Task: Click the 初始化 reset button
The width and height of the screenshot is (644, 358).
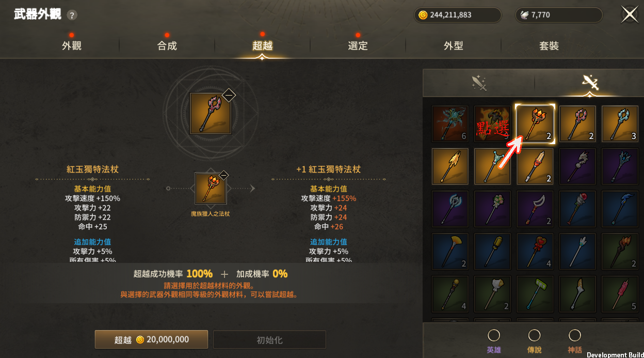Action: [x=269, y=340]
